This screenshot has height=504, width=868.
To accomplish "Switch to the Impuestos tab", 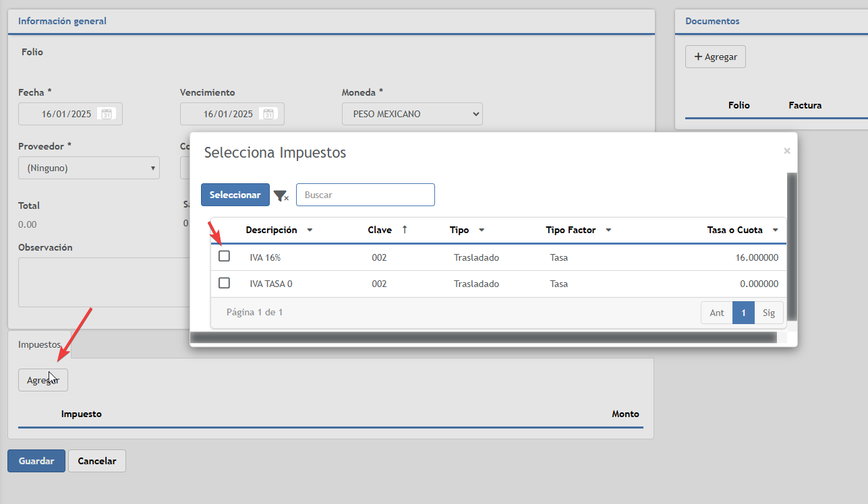I will [40, 344].
